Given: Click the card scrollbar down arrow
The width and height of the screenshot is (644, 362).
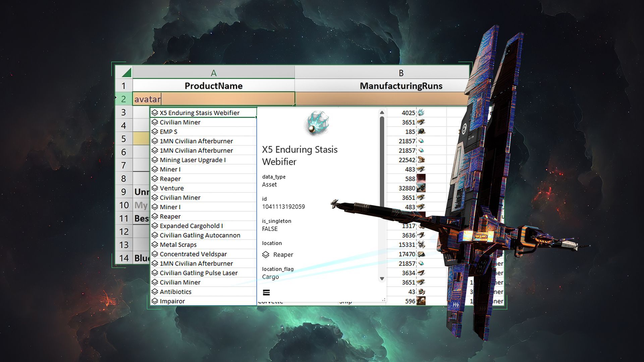Looking at the screenshot, I should (x=382, y=278).
